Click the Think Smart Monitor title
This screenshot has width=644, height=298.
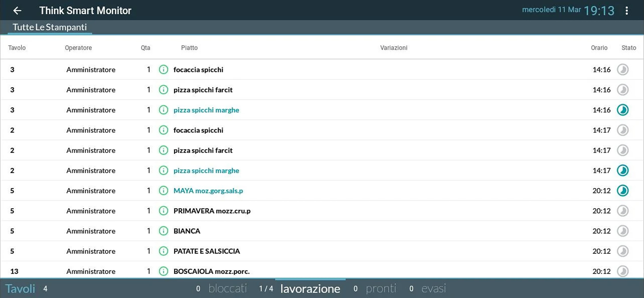[85, 11]
